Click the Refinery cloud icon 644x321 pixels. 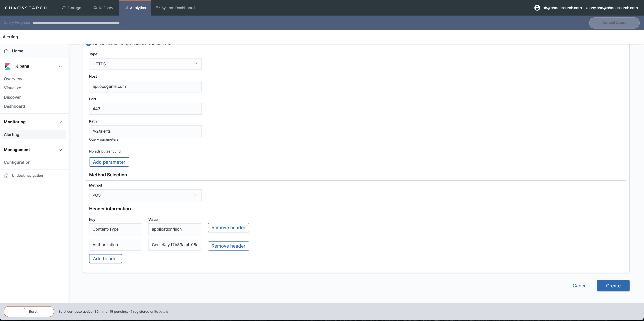95,8
